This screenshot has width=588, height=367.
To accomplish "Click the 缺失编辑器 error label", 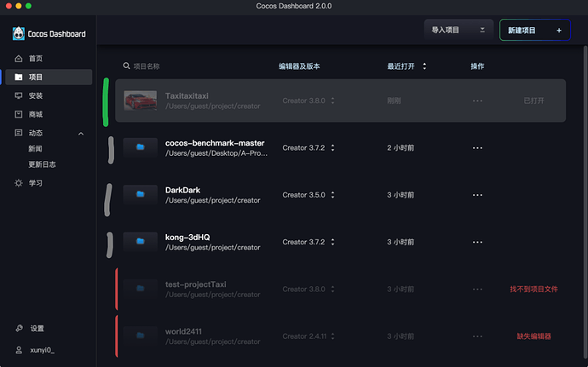I will [534, 336].
